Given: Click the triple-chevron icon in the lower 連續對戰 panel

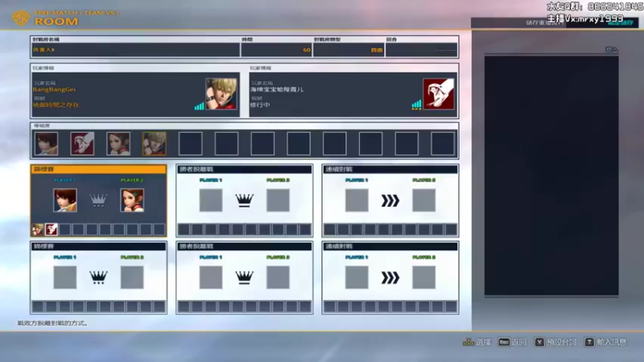Looking at the screenshot, I should point(390,278).
